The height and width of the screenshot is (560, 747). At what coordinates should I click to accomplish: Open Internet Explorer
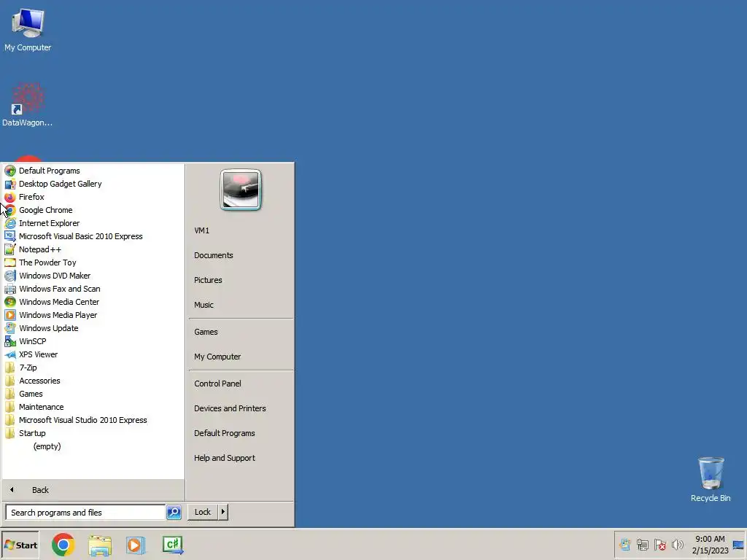coord(93,223)
